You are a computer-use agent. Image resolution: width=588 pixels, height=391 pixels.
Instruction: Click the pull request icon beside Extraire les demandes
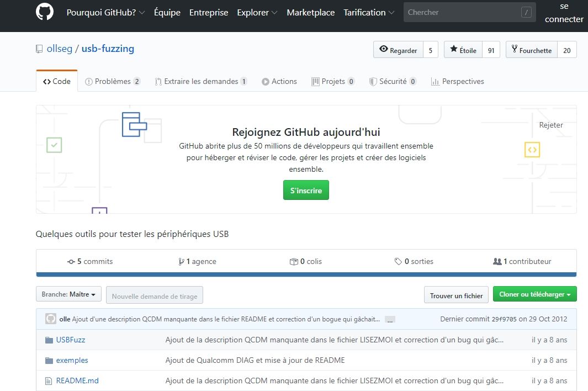click(158, 82)
